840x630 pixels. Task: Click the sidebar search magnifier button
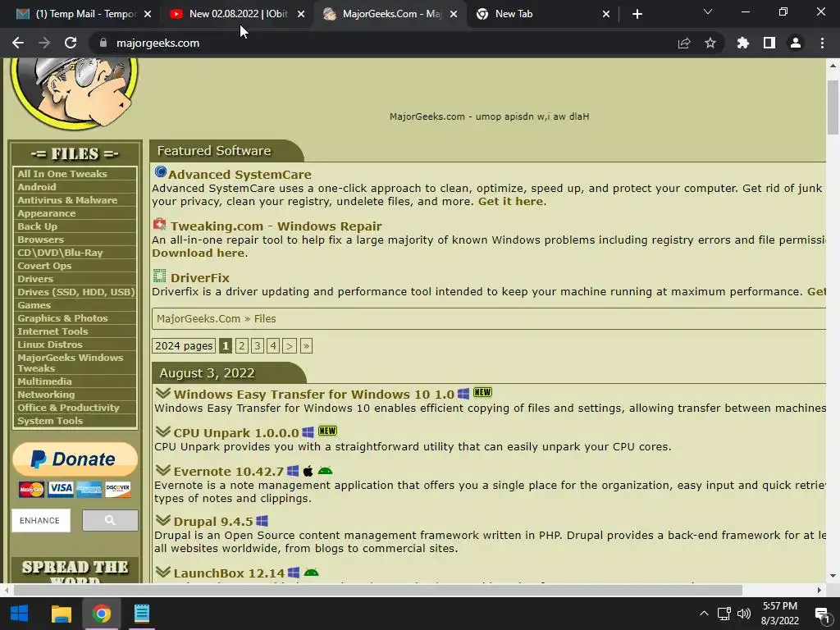pyautogui.click(x=110, y=520)
